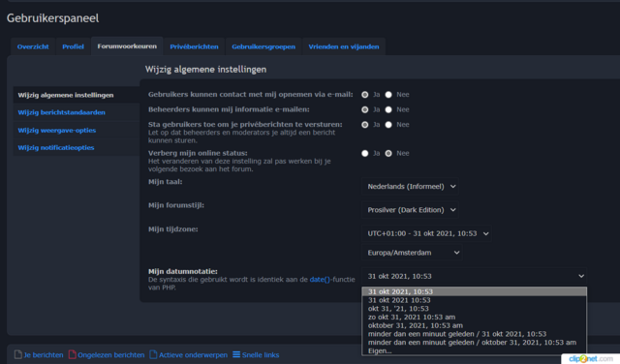Choose Nee for beheerders informatie e-mailen
This screenshot has width=620, height=364.
tap(388, 109)
